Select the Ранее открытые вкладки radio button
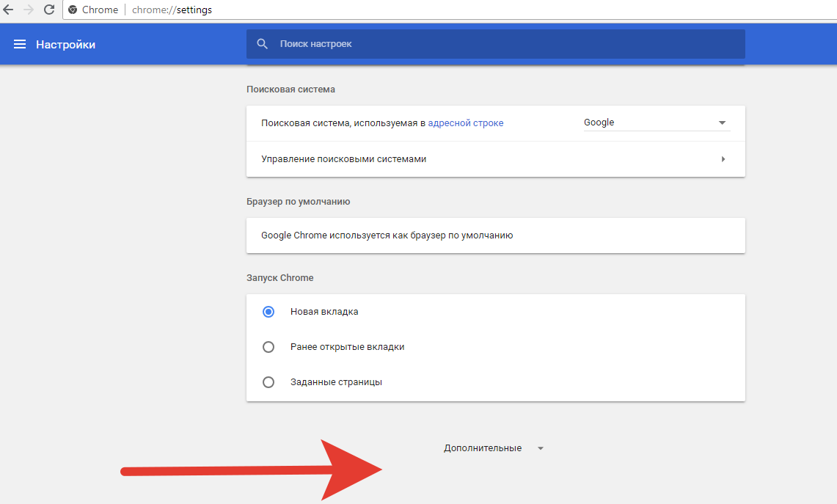 click(x=268, y=347)
